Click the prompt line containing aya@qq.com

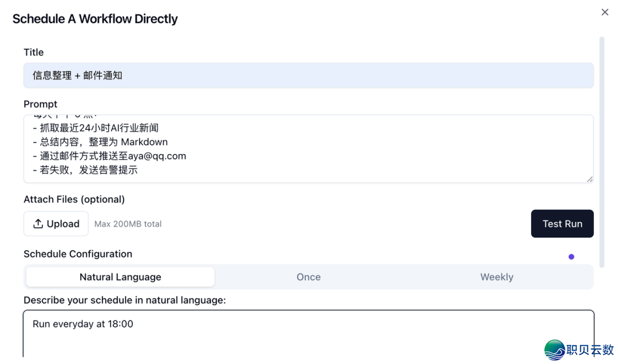point(113,156)
